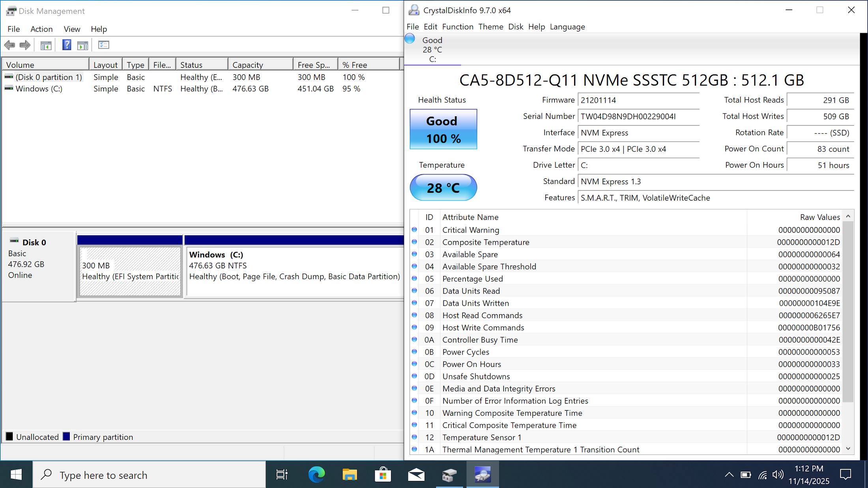Image resolution: width=868 pixels, height=488 pixels.
Task: Click the blue Help question mark icon
Action: [67, 45]
